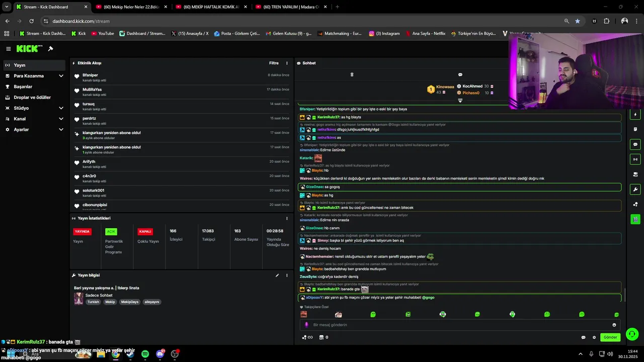Click the wrench icon in right sidebar

point(635,190)
